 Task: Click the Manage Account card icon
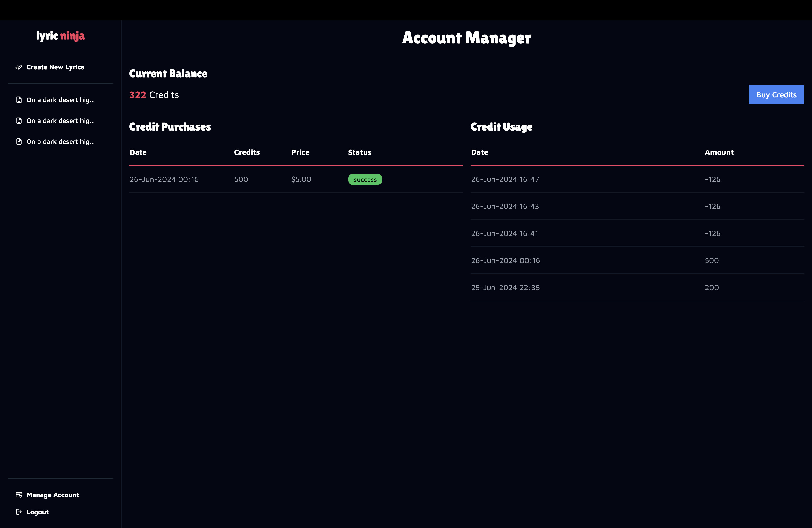point(19,495)
